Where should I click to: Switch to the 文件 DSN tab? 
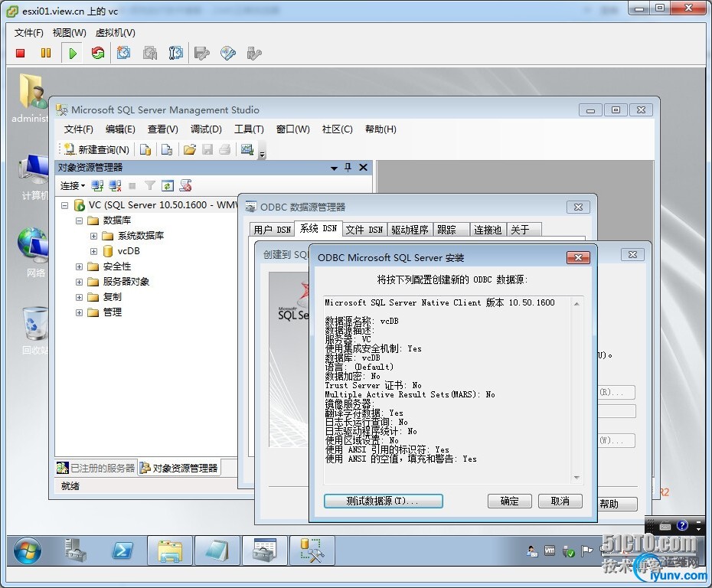364,230
